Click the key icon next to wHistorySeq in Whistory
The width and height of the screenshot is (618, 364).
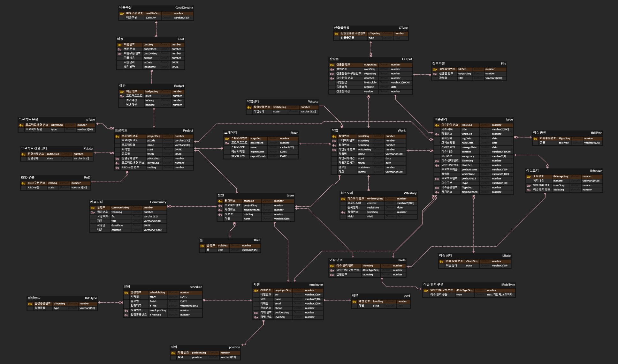[x=343, y=199]
